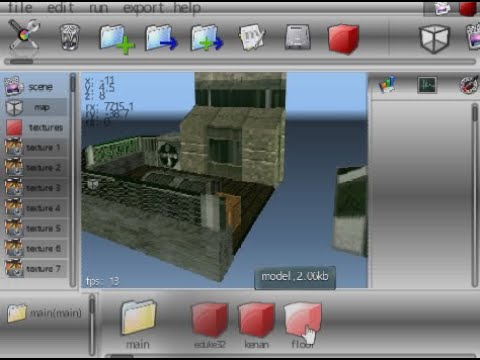
Task: Click the scene list vertical scrollbar
Action: point(73,180)
